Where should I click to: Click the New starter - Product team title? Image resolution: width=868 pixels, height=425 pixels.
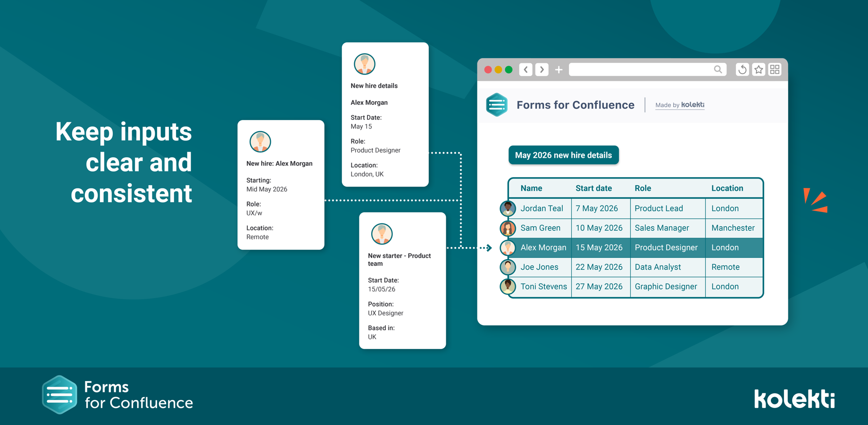[399, 259]
